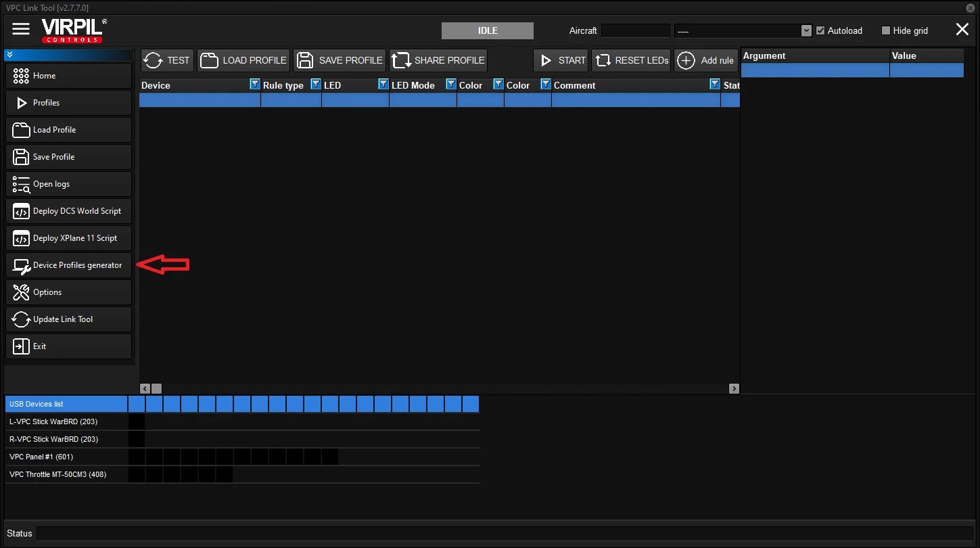Click the LED cell for R-VPC Stick WarBRD
980x548 pixels.
tap(137, 439)
